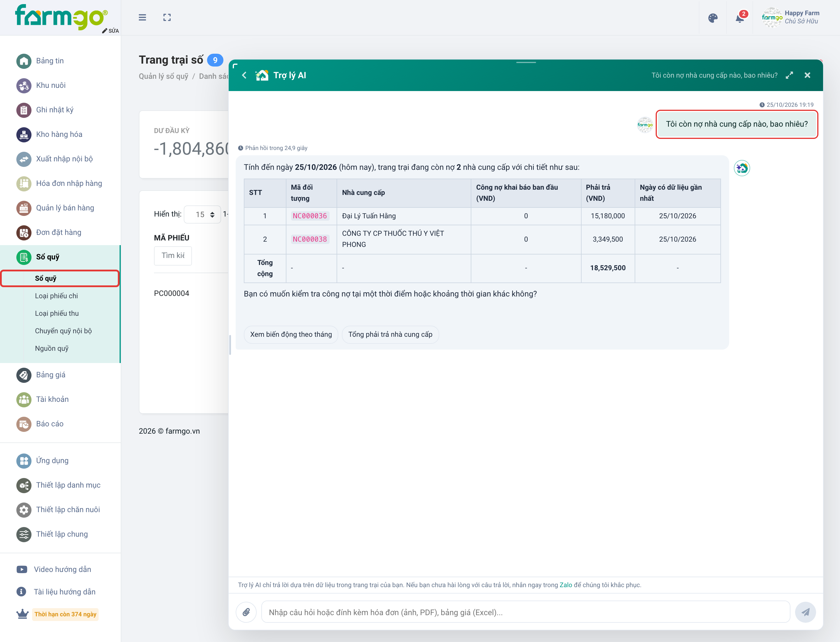This screenshot has height=642, width=840.
Task: Click the Quản lý bán hàng icon
Action: [x=24, y=208]
